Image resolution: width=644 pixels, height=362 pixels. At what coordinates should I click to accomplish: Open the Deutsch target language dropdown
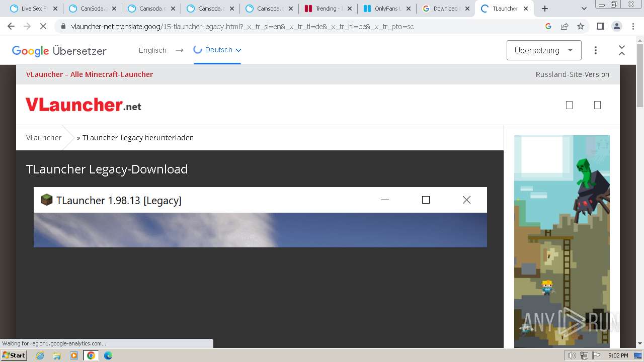(217, 50)
